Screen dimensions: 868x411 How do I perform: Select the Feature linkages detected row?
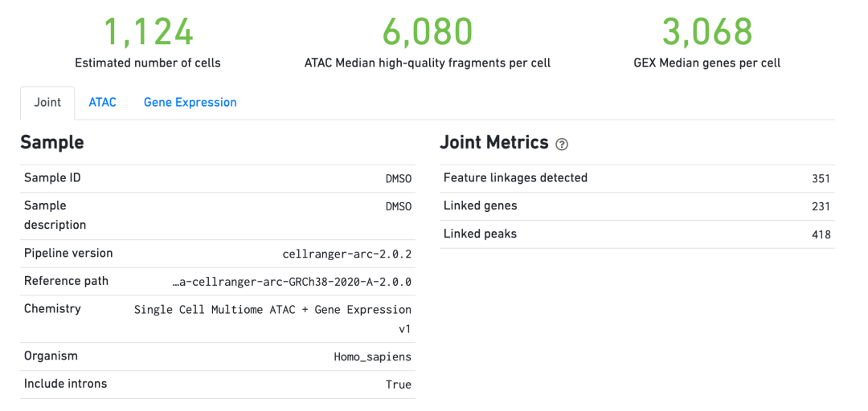pyautogui.click(x=637, y=179)
